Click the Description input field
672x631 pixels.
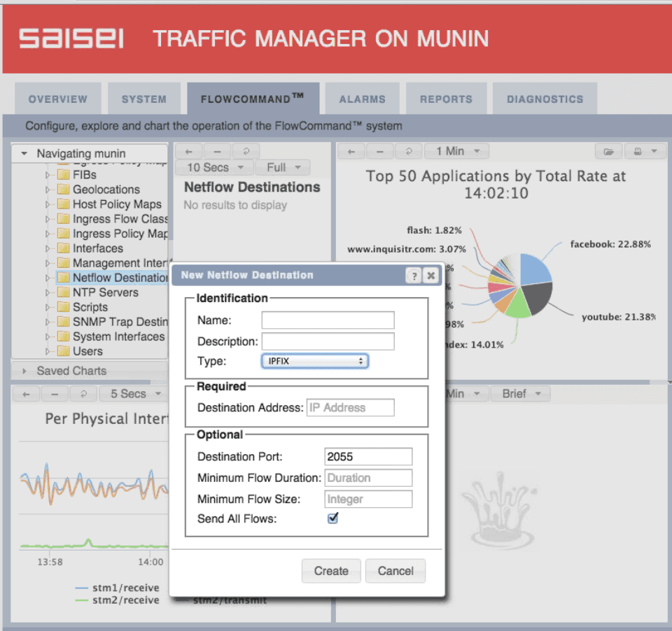click(328, 341)
